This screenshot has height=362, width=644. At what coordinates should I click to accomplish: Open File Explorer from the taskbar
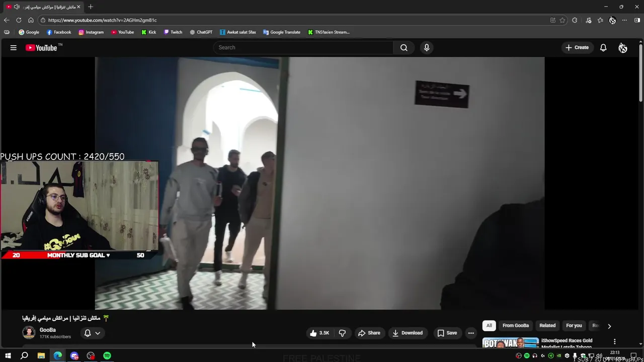41,355
